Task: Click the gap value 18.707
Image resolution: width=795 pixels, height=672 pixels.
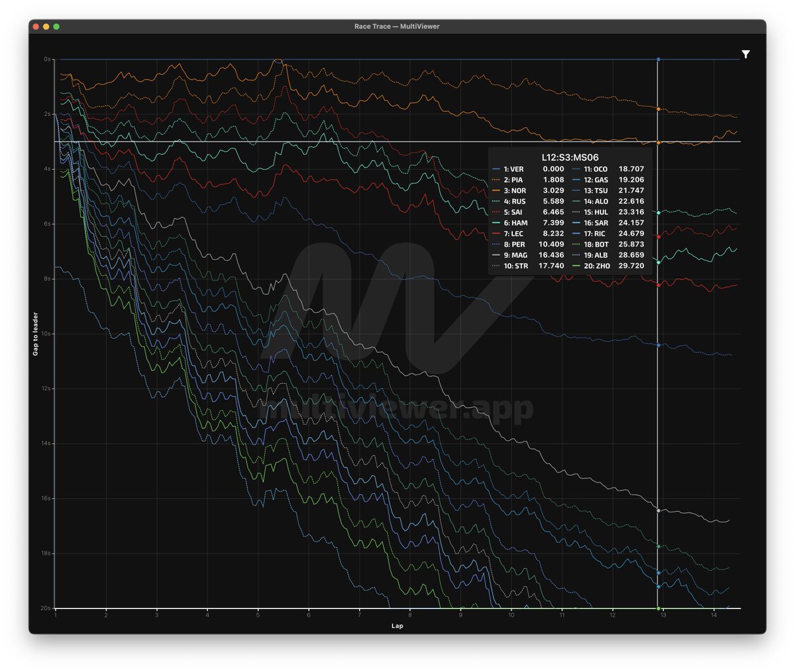Action: point(631,169)
